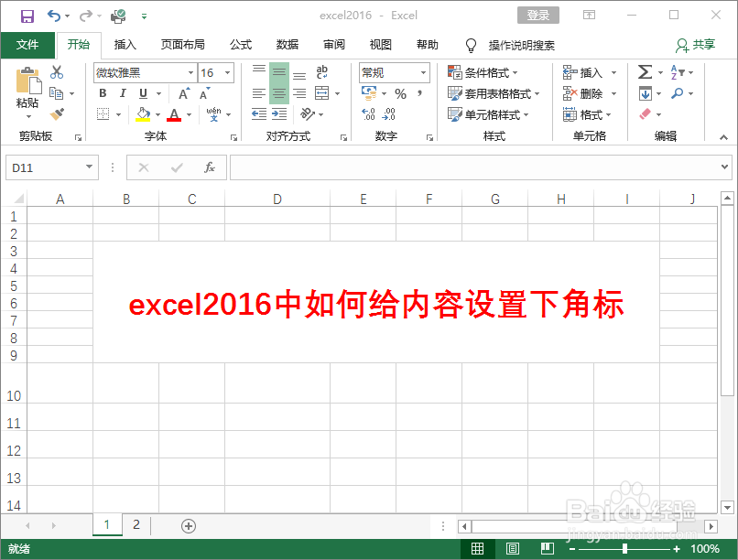The image size is (738, 560).
Task: Click the 共享 Share button
Action: click(696, 45)
